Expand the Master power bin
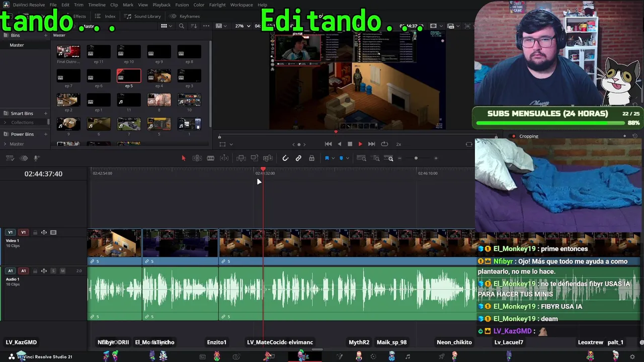This screenshot has height=362, width=644. [x=6, y=144]
